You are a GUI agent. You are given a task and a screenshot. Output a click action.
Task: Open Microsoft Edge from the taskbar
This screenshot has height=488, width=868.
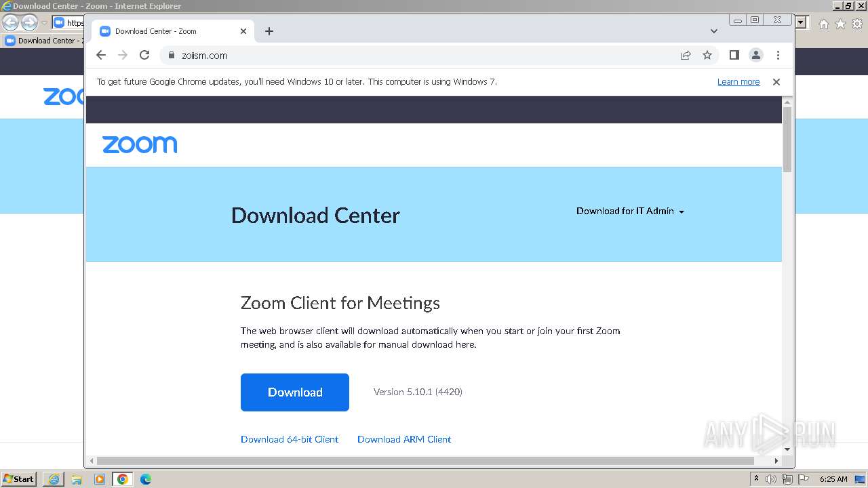pos(146,479)
